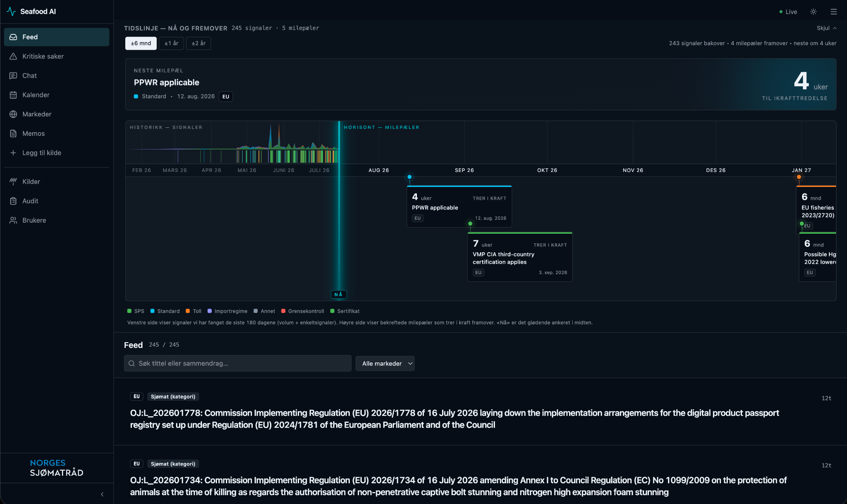Click EU tag on the OJ:L_202601778 article
Image resolution: width=847 pixels, height=504 pixels.
coord(137,396)
